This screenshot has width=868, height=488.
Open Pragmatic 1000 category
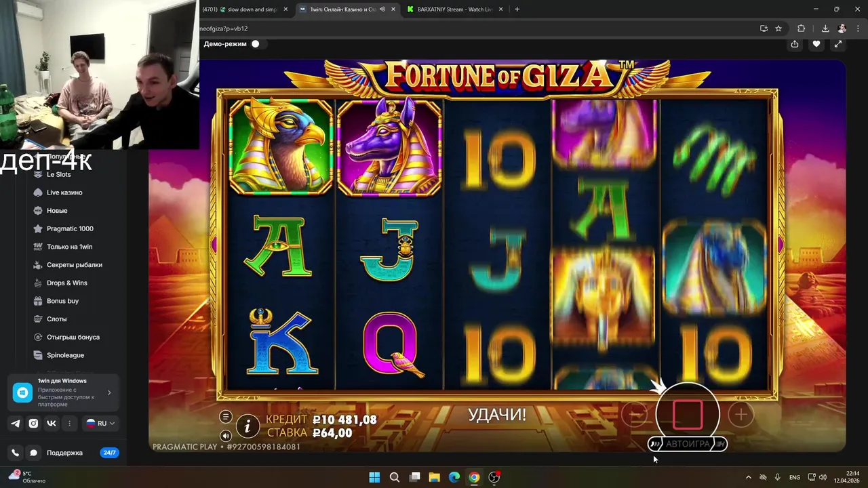pyautogui.click(x=70, y=228)
